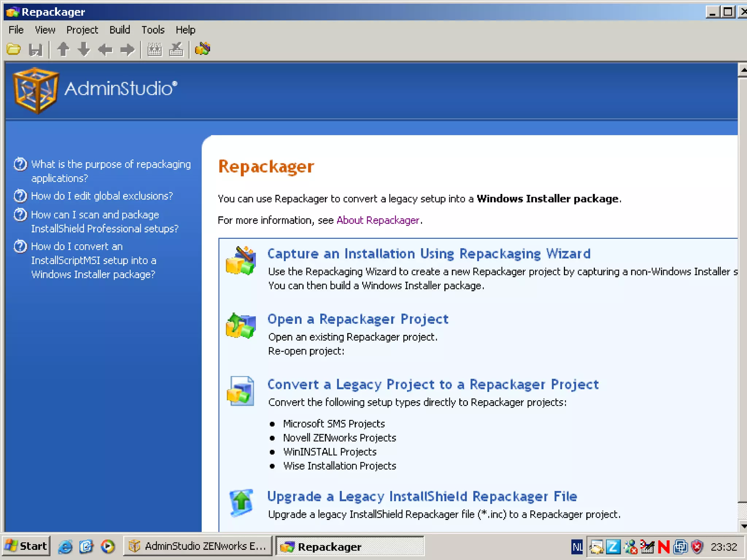This screenshot has width=747, height=560.
Task: Click the red N Novell tray icon
Action: pyautogui.click(x=664, y=547)
